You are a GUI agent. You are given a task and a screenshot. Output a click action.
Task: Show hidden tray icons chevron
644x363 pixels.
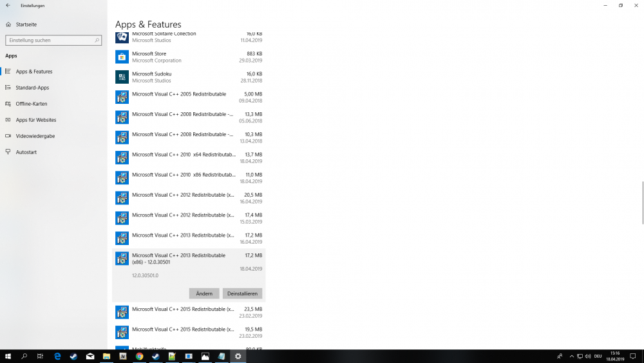click(x=571, y=356)
